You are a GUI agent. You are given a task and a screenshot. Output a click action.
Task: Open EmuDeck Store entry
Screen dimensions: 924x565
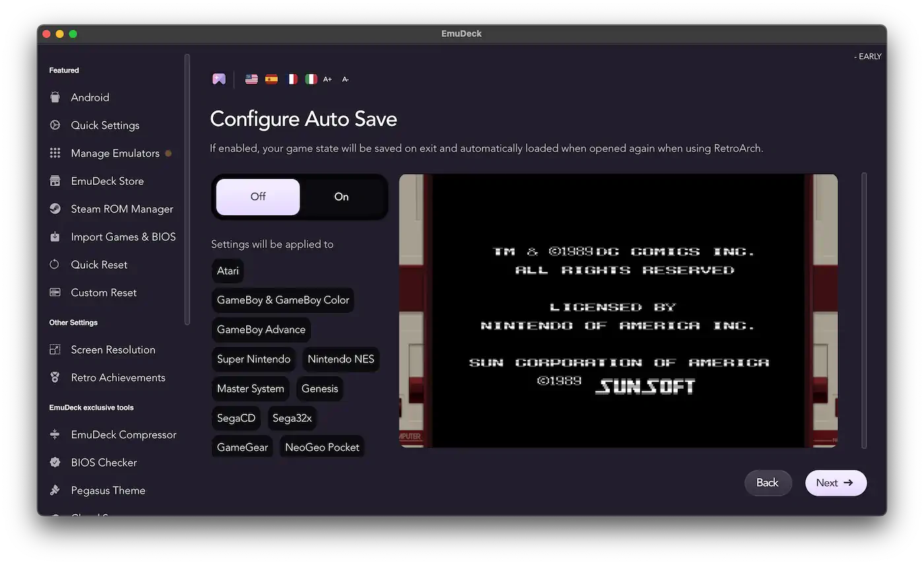[x=107, y=181]
